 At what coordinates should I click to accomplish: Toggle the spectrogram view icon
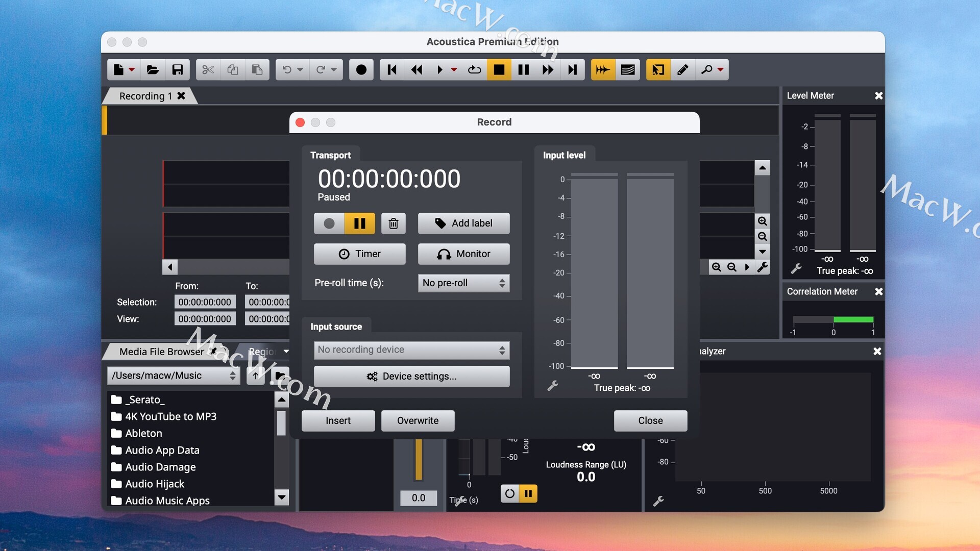pyautogui.click(x=628, y=70)
